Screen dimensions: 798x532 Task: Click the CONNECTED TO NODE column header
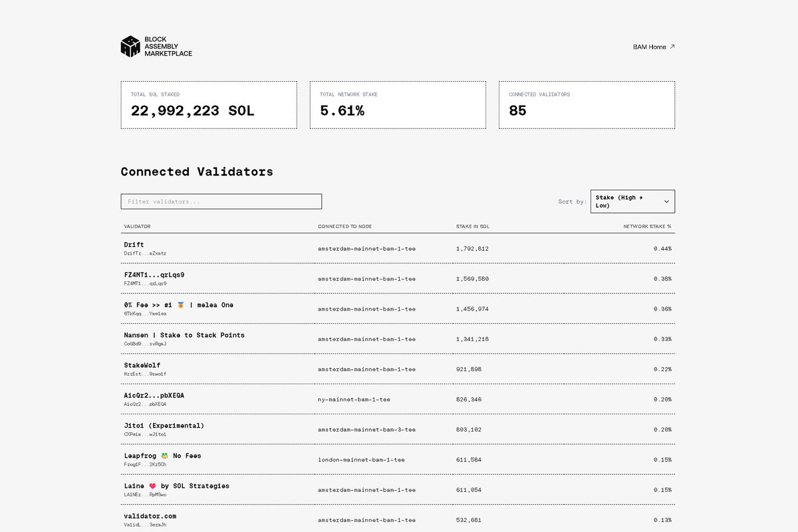tap(344, 227)
